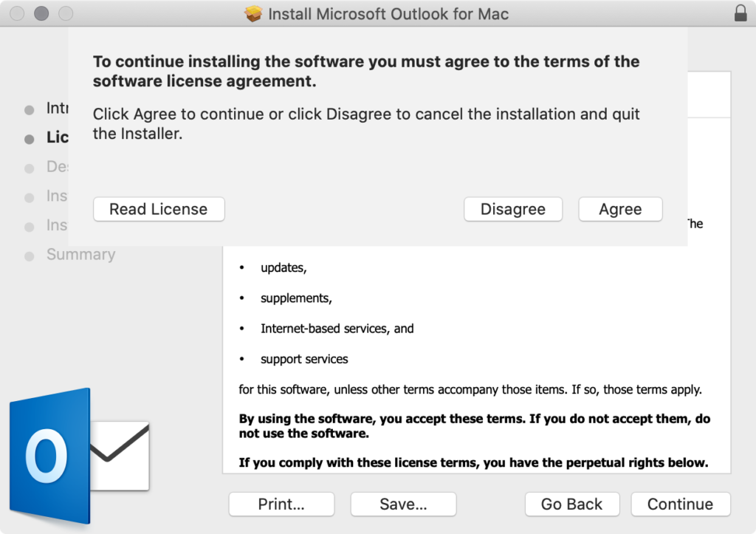Agree to the software license terms
This screenshot has width=756, height=534.
point(620,209)
